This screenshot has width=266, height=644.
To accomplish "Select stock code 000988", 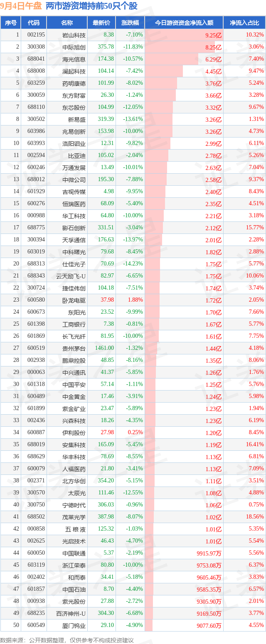I will [x=36, y=216].
